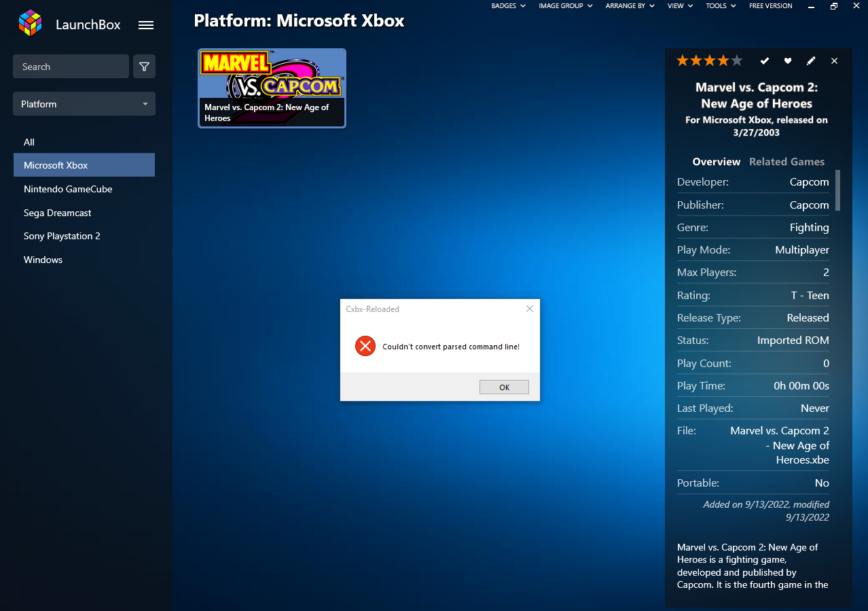Mark game as completed with checkmark
868x611 pixels.
pos(765,61)
